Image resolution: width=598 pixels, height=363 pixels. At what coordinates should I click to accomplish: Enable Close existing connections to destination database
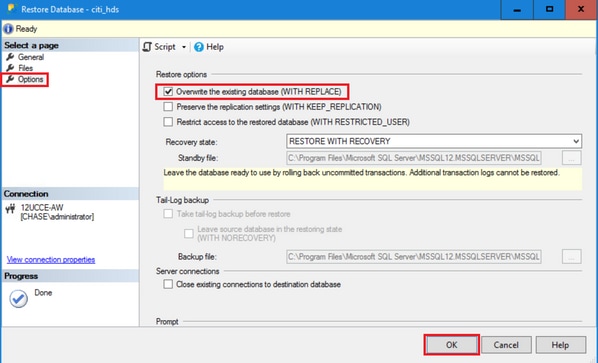(168, 284)
